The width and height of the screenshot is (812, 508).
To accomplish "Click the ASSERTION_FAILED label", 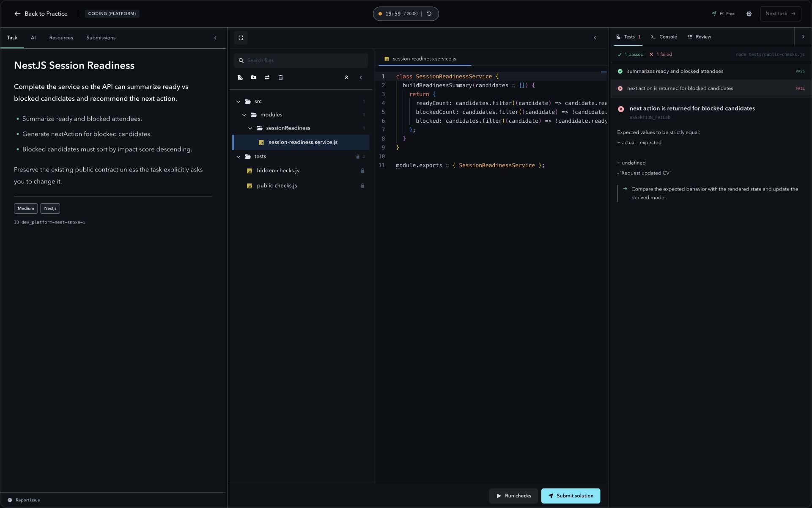I will pos(650,118).
